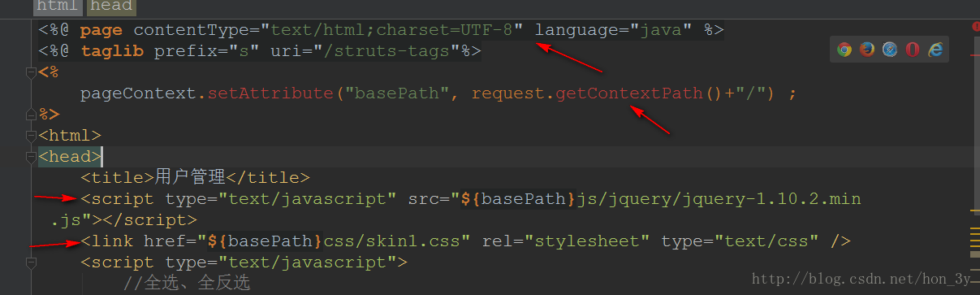Click the "taglib" directive keyword
This screenshot has height=295, width=980.
[112, 52]
